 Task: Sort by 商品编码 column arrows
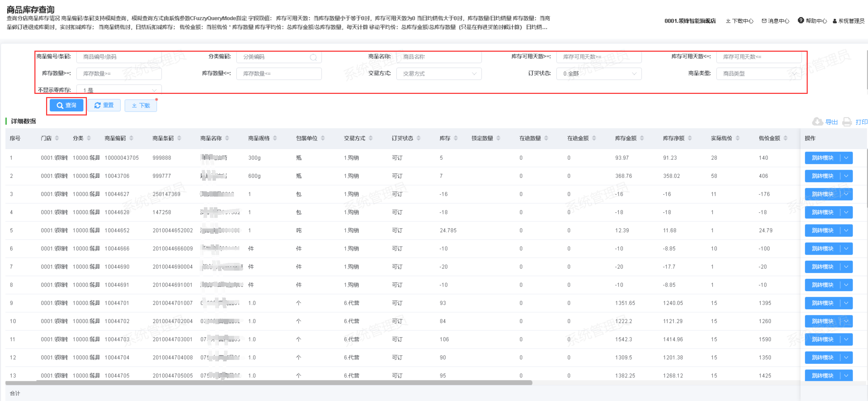131,138
